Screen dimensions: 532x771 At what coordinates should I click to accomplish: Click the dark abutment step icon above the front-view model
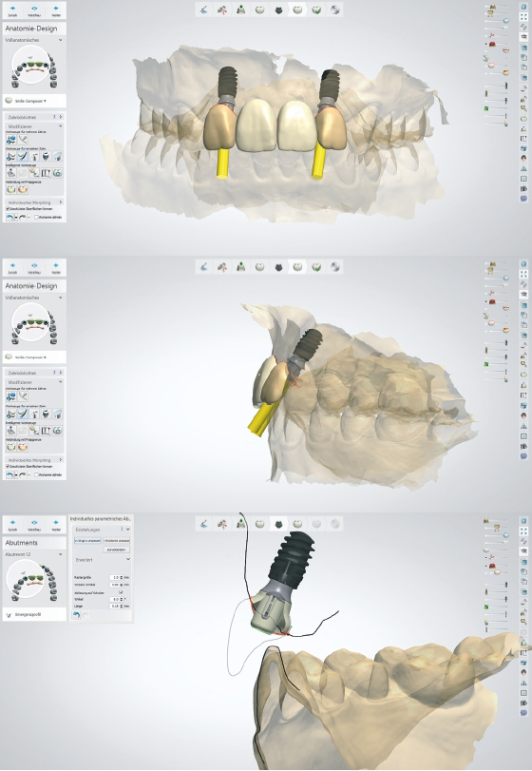(x=278, y=10)
